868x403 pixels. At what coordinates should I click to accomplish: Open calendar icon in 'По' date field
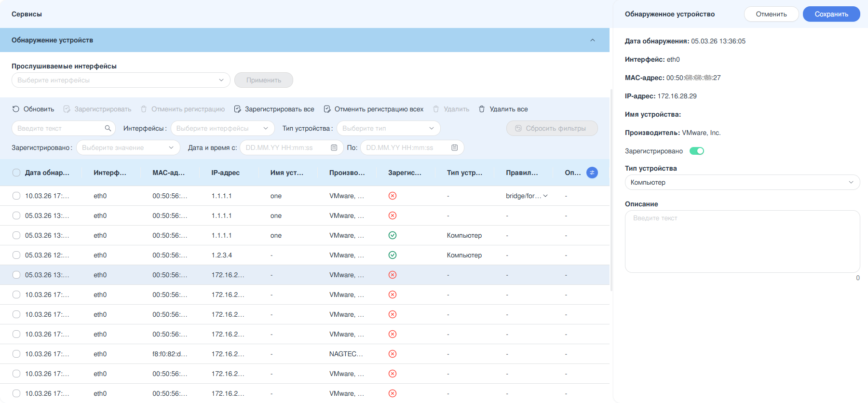454,148
